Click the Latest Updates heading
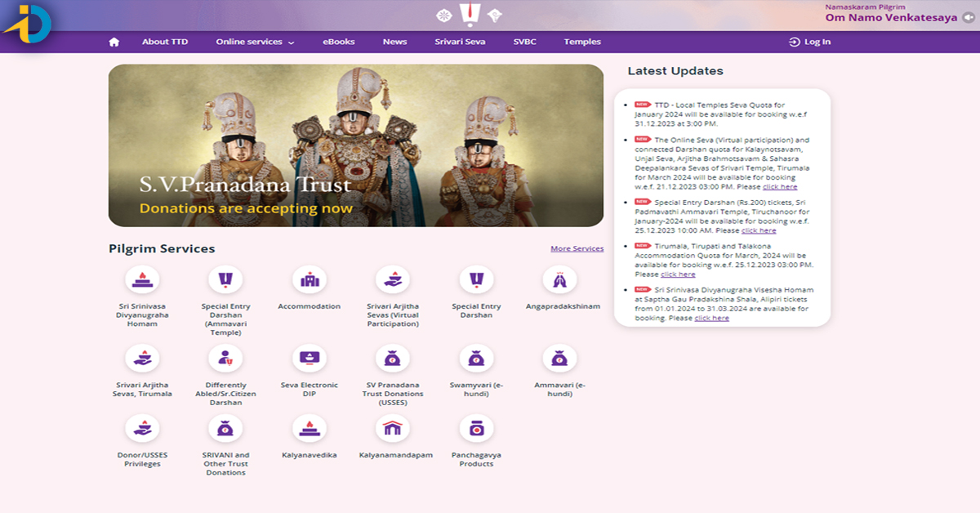This screenshot has height=513, width=980. [x=675, y=71]
